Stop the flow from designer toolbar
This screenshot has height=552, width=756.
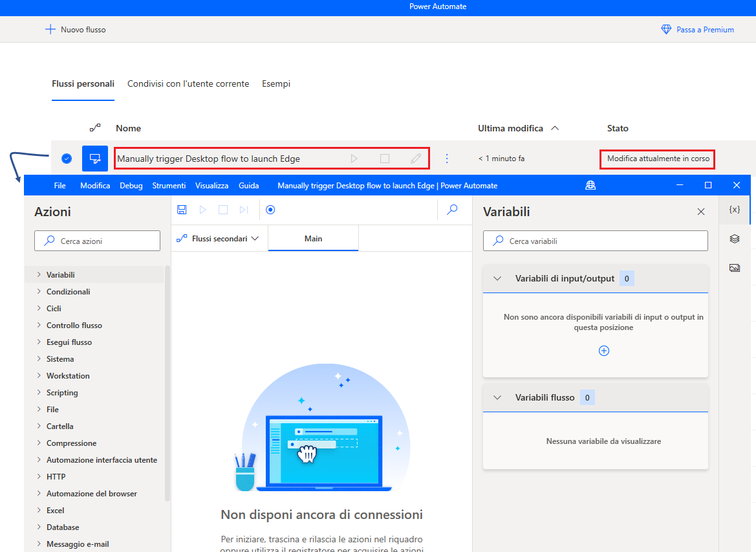tap(223, 210)
